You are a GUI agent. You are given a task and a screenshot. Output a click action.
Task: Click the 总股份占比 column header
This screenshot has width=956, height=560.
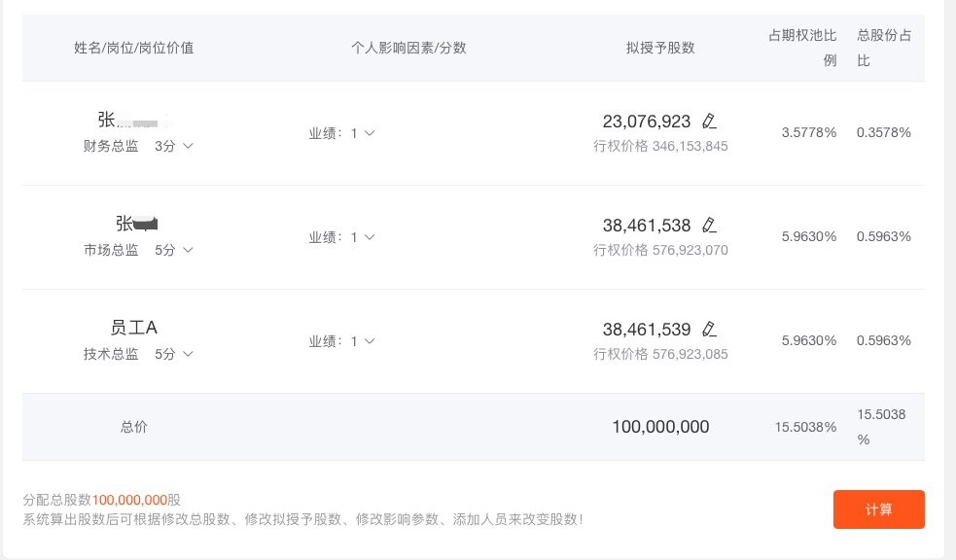pyautogui.click(x=883, y=48)
